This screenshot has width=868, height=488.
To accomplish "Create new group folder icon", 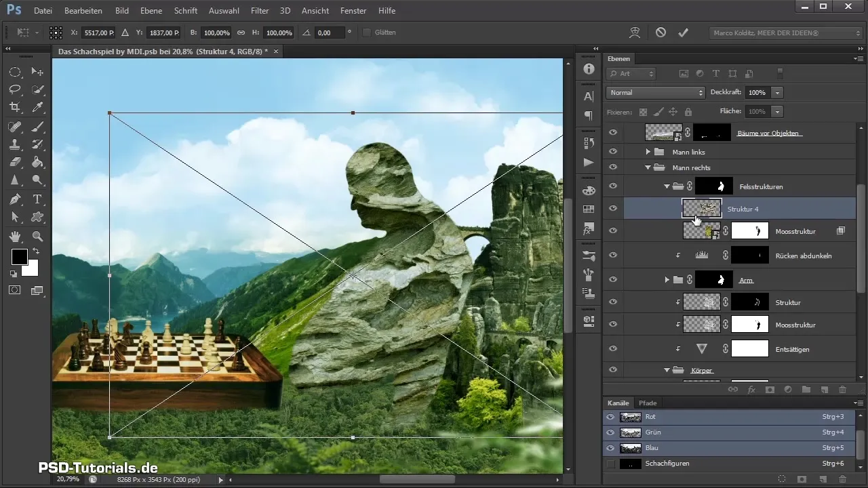I will [x=806, y=390].
